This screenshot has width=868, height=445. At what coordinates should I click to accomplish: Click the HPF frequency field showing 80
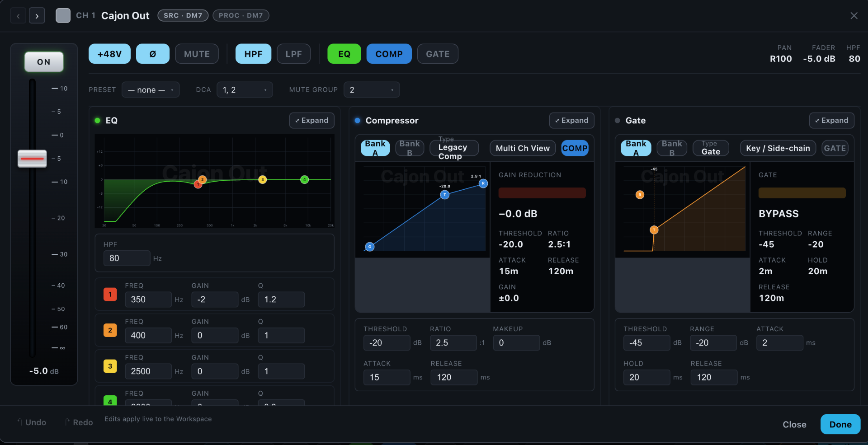[127, 258]
